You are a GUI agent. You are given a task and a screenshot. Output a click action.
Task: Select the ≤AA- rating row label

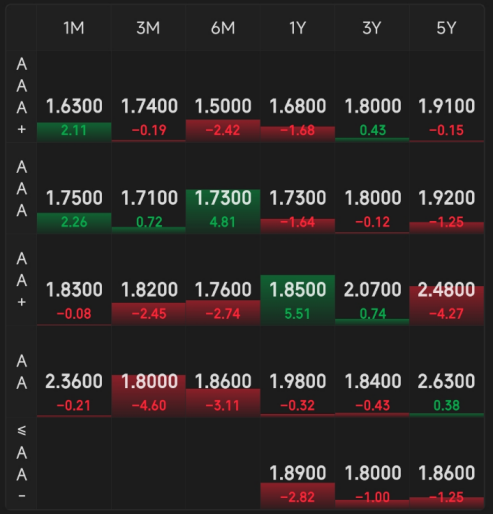21,464
